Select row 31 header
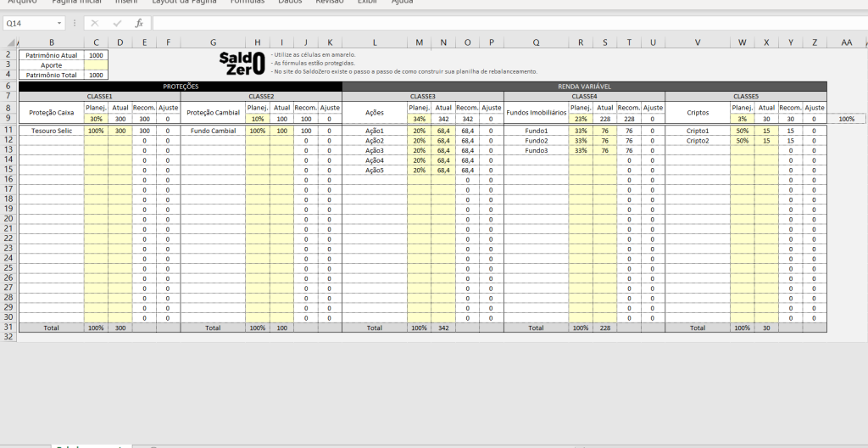 [8, 328]
